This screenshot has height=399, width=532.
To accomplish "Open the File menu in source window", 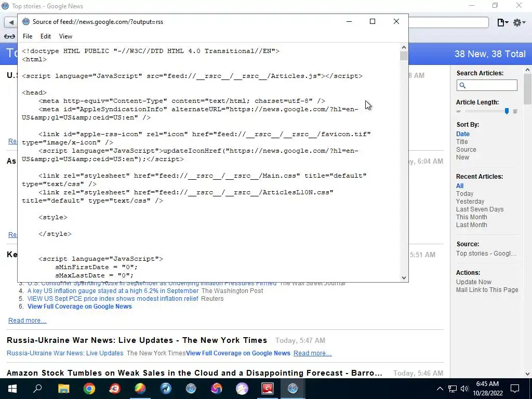I will (28, 36).
